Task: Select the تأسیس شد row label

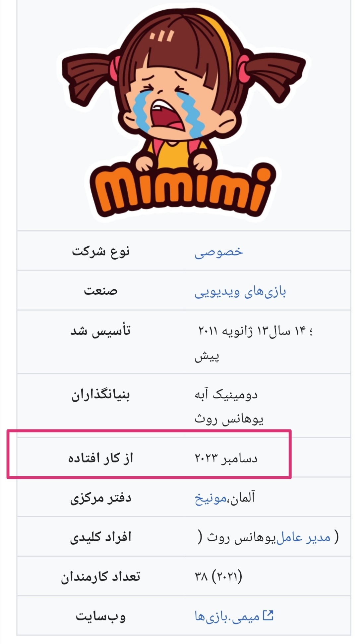Action: tap(101, 331)
